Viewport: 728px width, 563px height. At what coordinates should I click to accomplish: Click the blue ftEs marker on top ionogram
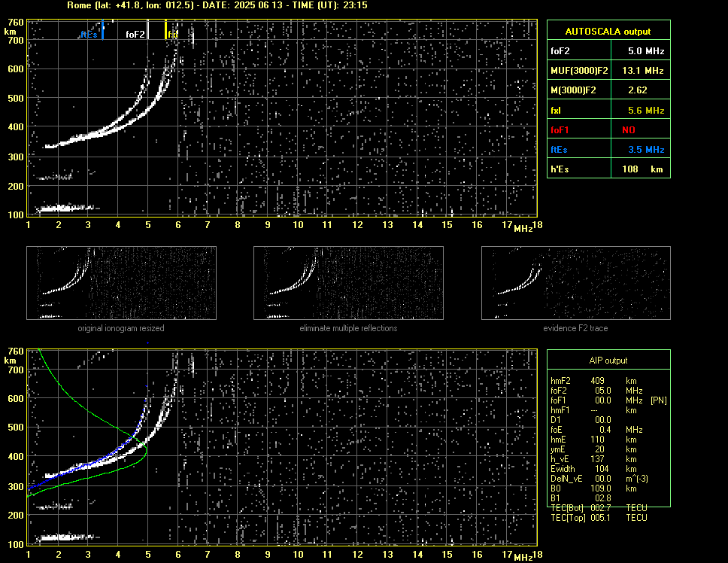pos(102,30)
